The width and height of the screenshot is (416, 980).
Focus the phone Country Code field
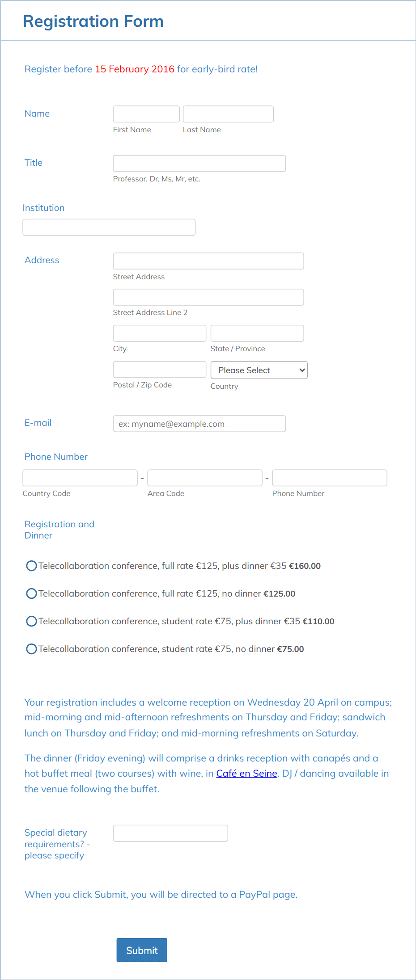click(x=80, y=478)
